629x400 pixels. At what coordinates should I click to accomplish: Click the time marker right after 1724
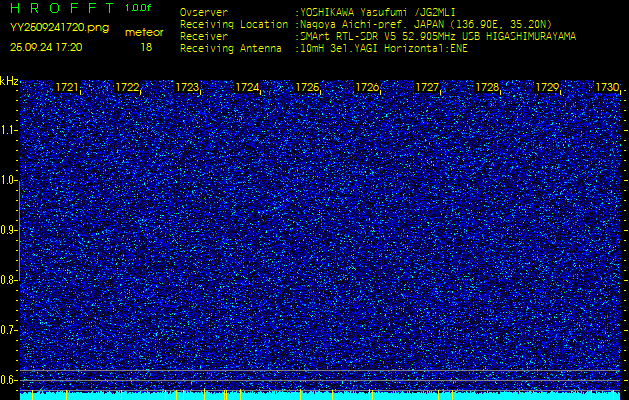pyautogui.click(x=307, y=87)
